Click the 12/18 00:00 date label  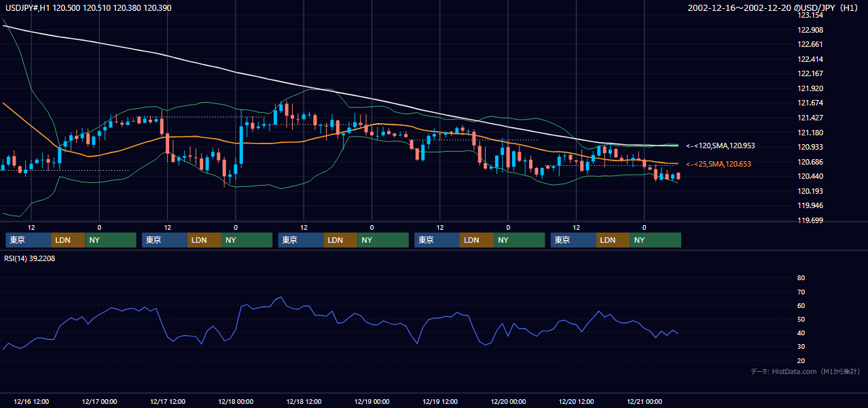[236, 401]
